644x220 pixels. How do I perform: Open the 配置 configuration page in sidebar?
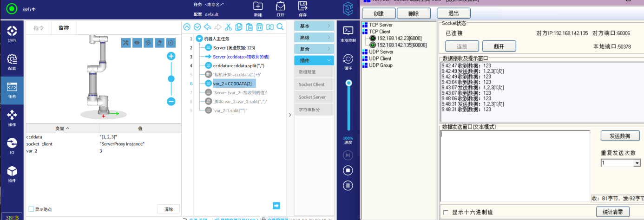pyautogui.click(x=12, y=62)
